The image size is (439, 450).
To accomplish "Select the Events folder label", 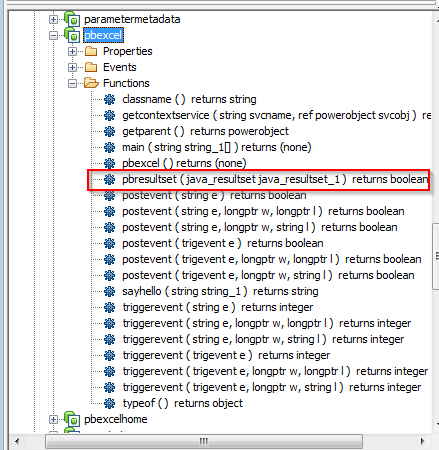I will (x=120, y=67).
